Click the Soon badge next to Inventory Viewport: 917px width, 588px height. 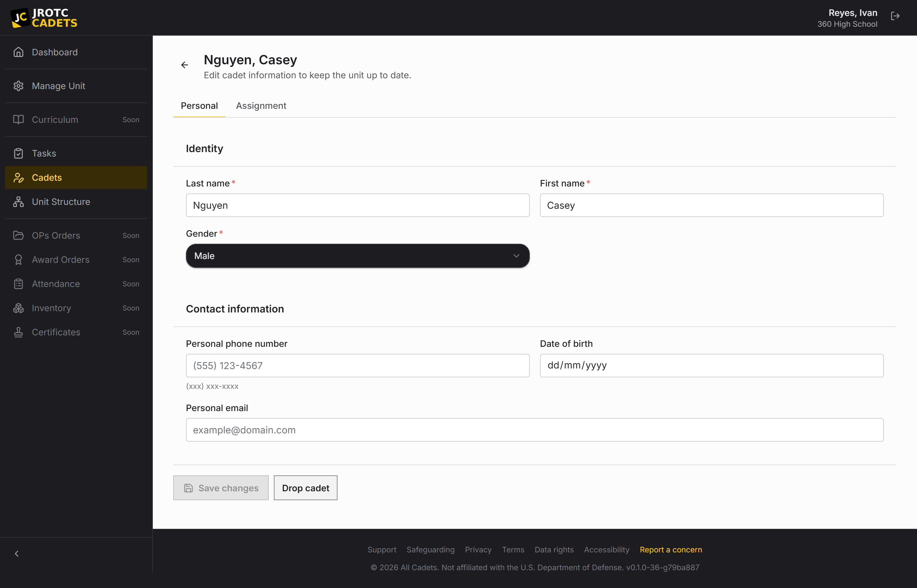point(131,308)
